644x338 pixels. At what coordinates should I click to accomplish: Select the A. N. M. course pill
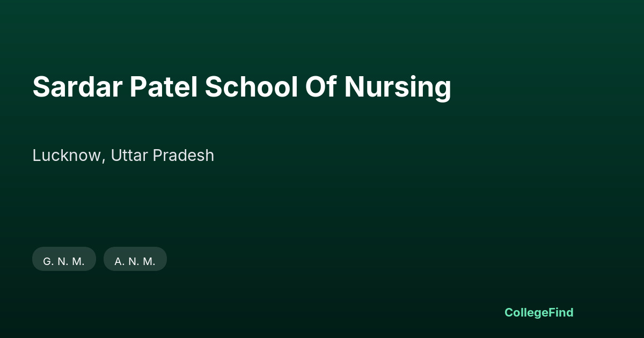click(x=135, y=259)
